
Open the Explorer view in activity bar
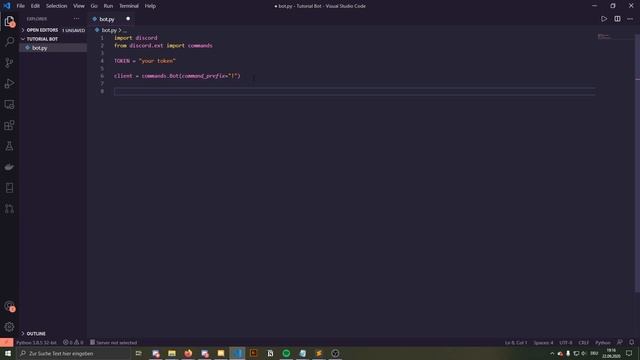pos(9,21)
